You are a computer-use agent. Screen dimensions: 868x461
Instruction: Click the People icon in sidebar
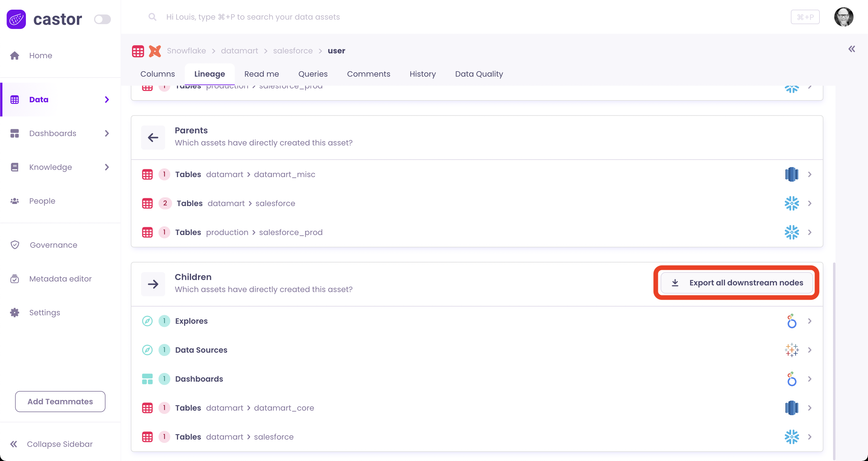pyautogui.click(x=14, y=201)
